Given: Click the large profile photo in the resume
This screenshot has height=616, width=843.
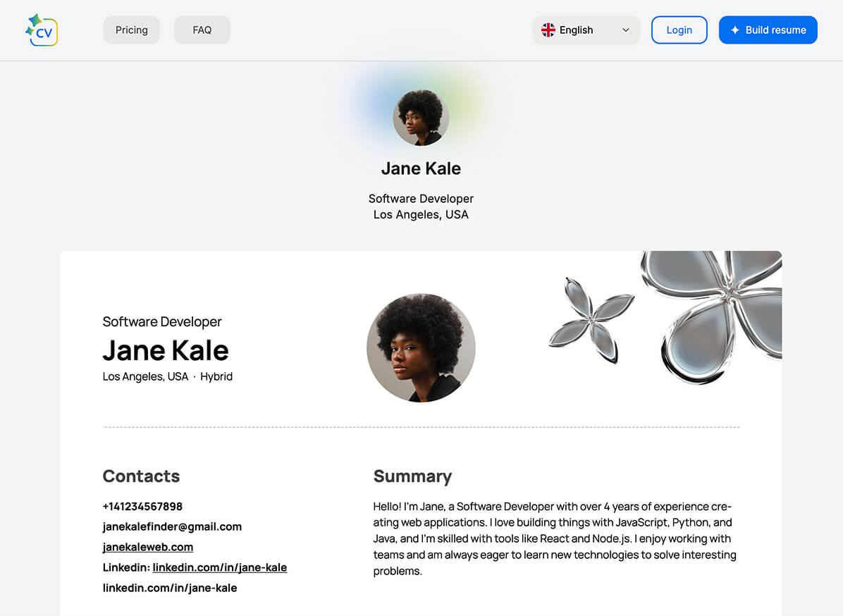Looking at the screenshot, I should coord(421,347).
